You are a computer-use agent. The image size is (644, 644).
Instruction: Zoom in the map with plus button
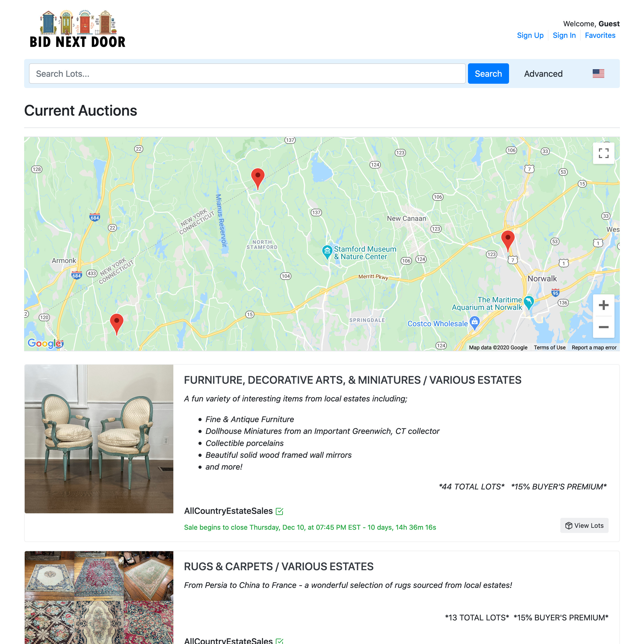click(603, 305)
